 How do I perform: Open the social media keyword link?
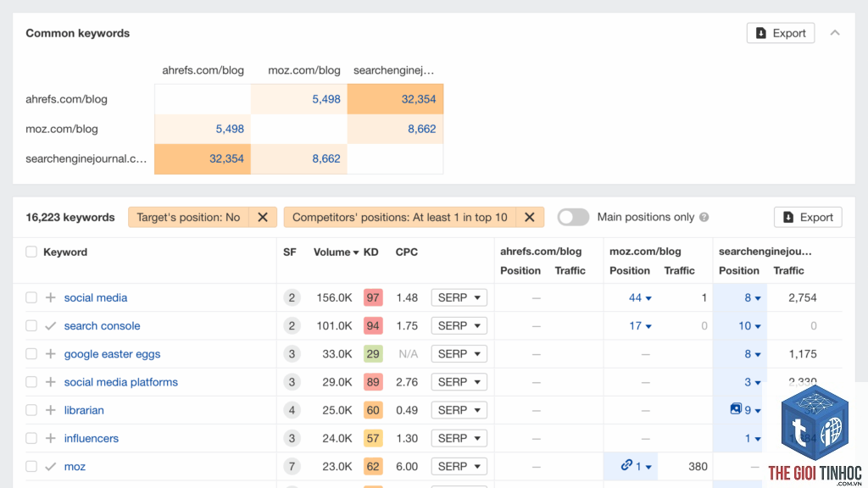pos(96,297)
